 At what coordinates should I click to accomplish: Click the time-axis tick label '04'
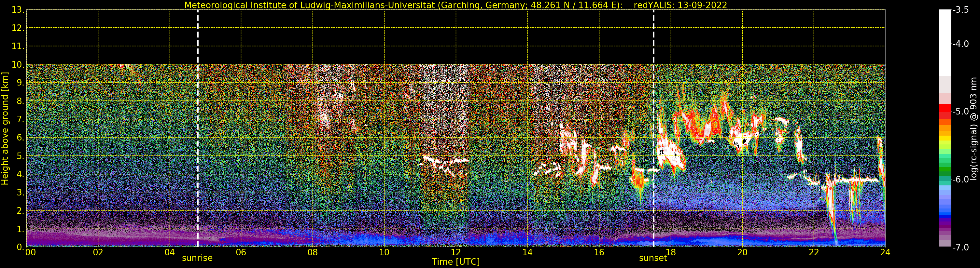pyautogui.click(x=170, y=252)
